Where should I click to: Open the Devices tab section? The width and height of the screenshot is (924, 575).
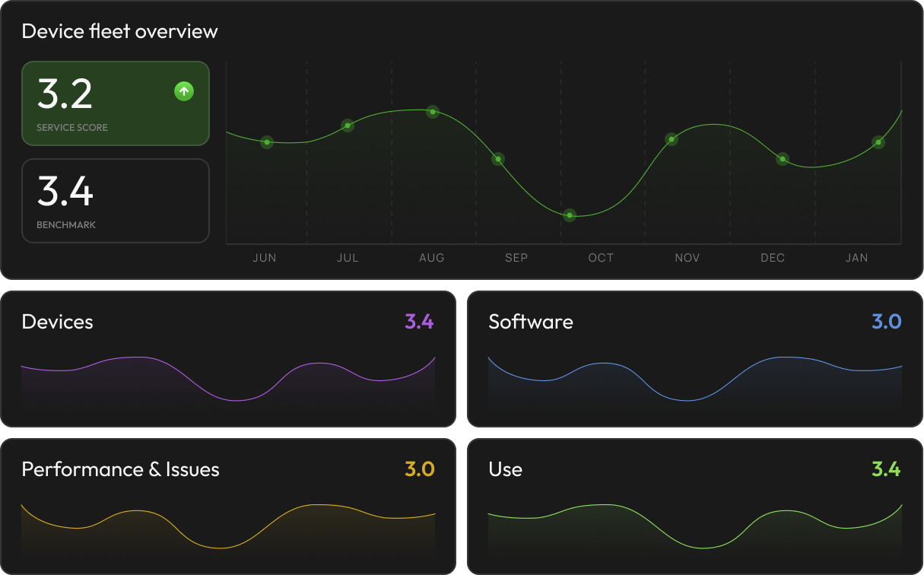click(x=57, y=322)
